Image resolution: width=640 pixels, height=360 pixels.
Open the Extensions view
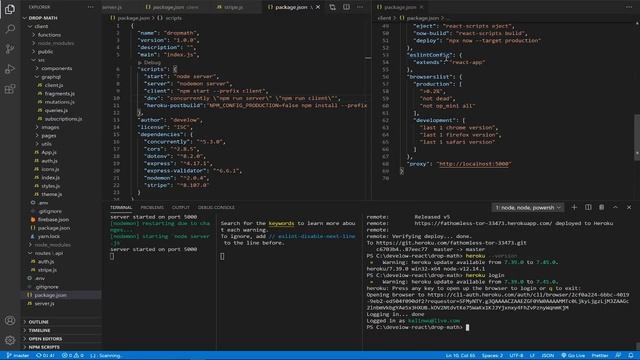(x=10, y=89)
